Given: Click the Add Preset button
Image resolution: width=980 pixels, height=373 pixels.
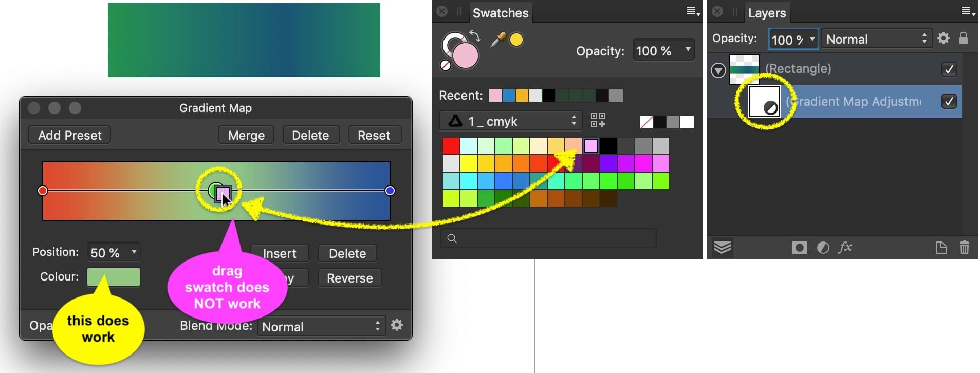Looking at the screenshot, I should (69, 135).
